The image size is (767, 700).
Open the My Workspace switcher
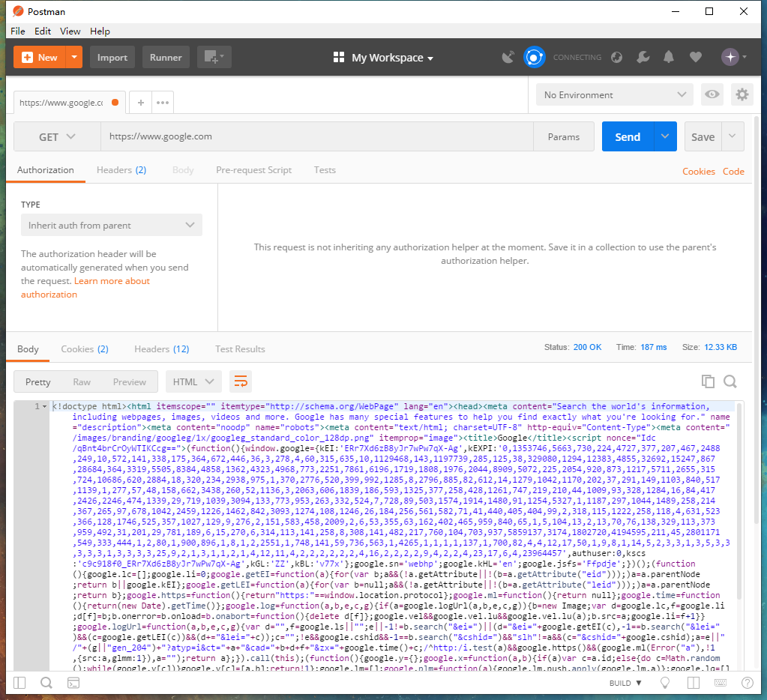point(383,58)
